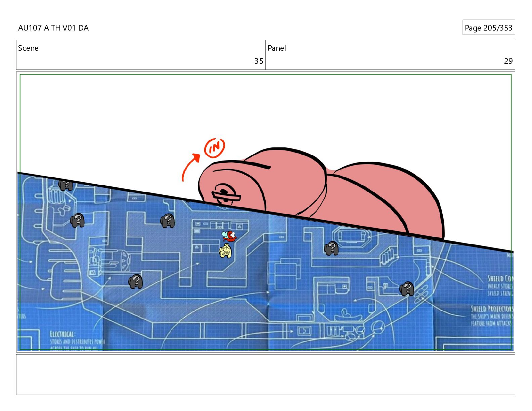Click the 'ELECTRICAL:' heading on the blueprint
The width and height of the screenshot is (532, 411).
pyautogui.click(x=62, y=334)
